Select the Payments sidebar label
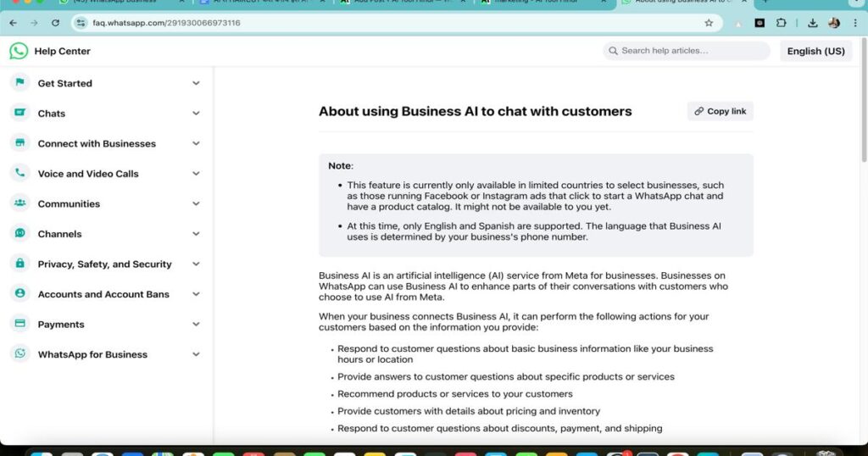Image resolution: width=868 pixels, height=456 pixels. point(61,325)
